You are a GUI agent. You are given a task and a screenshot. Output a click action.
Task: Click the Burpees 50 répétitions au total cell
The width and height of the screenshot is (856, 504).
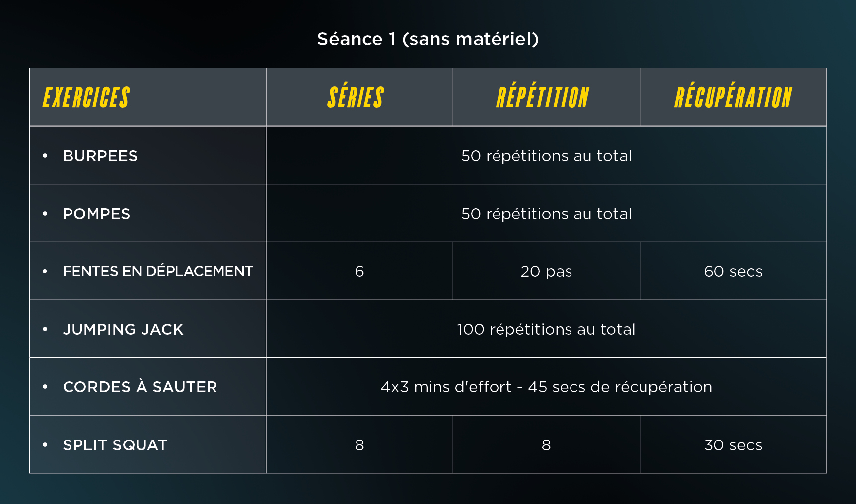coord(546,156)
